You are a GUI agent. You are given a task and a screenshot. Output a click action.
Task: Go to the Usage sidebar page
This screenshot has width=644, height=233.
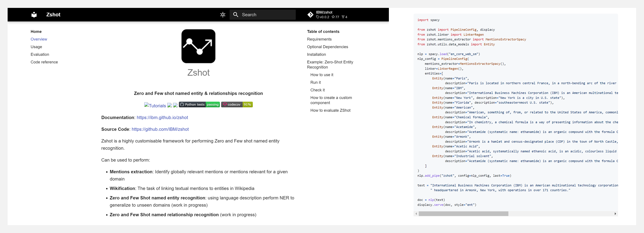[x=36, y=47]
